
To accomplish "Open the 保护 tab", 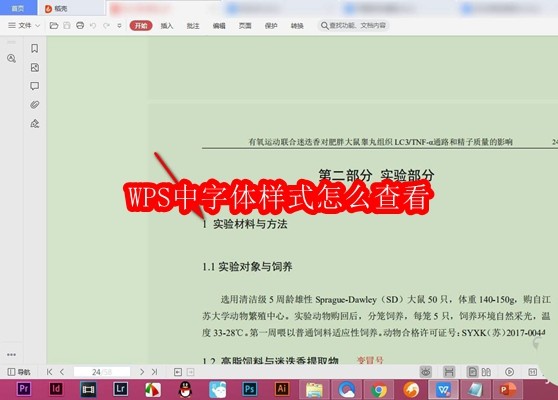I will 271,26.
